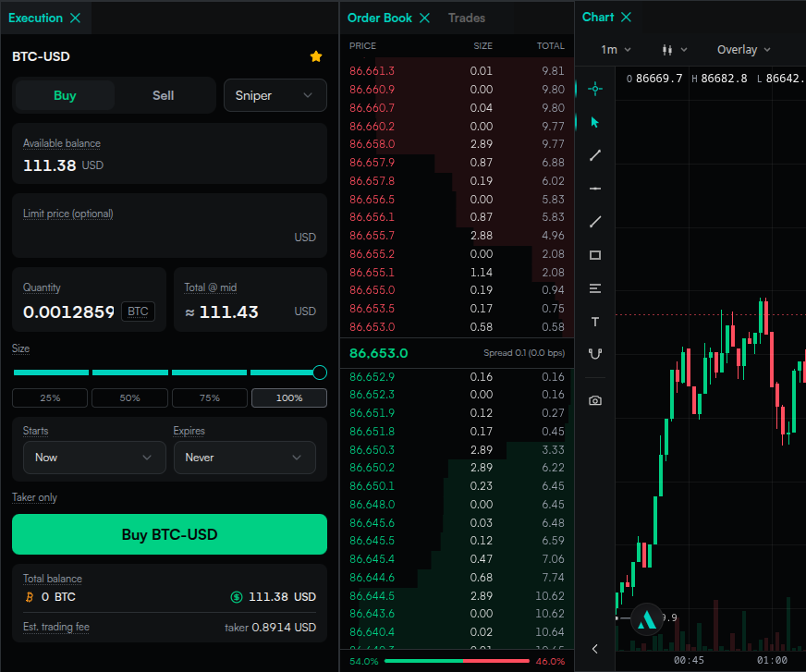The height and width of the screenshot is (672, 806).
Task: Click the Bitcoin icon in Total balance
Action: [x=30, y=597]
